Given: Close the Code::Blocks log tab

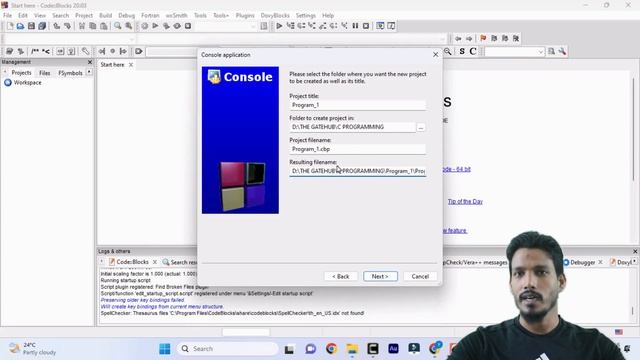Looking at the screenshot, I should tap(155, 262).
